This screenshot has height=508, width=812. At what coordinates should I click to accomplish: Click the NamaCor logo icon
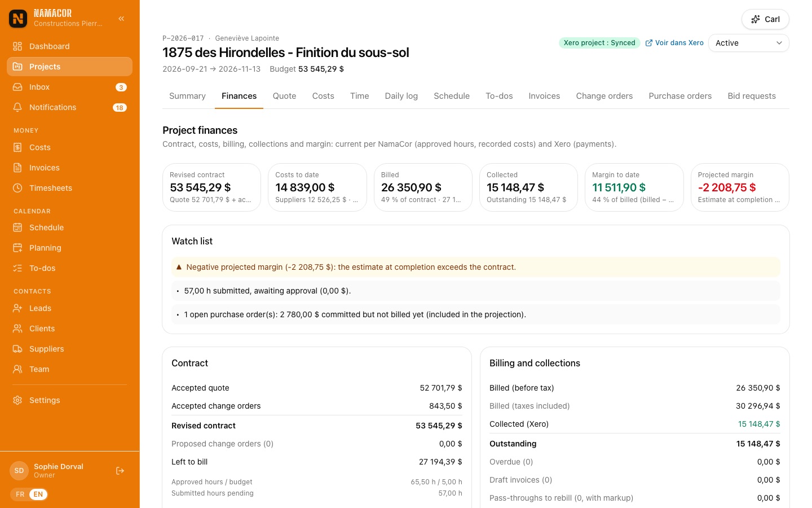click(x=18, y=19)
